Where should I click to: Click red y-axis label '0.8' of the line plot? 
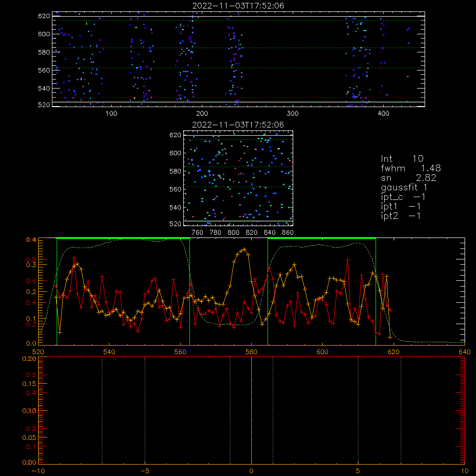click(31, 259)
